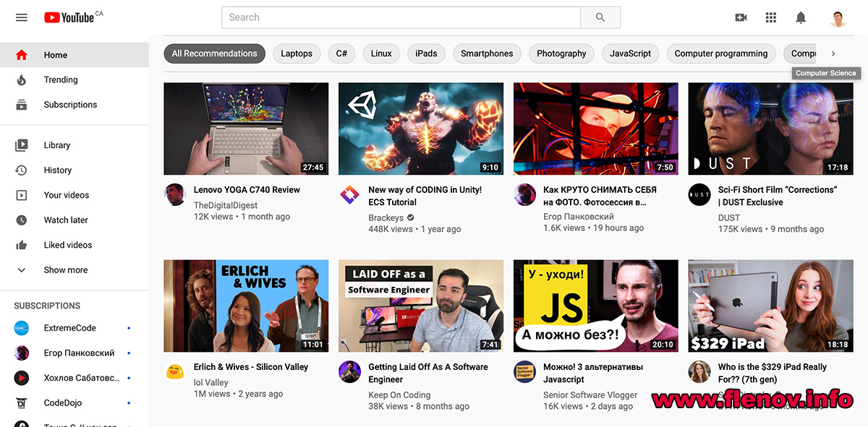
Task: Click the Watch later clock icon
Action: click(x=22, y=220)
